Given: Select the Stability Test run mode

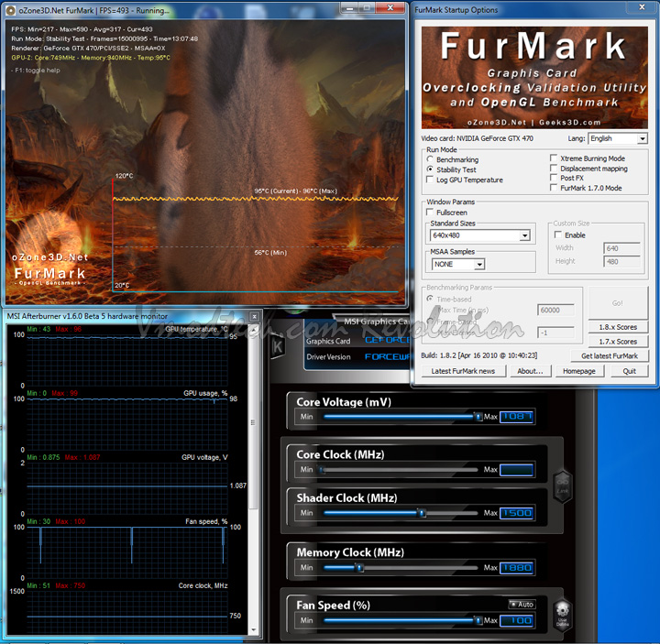Looking at the screenshot, I should point(430,169).
